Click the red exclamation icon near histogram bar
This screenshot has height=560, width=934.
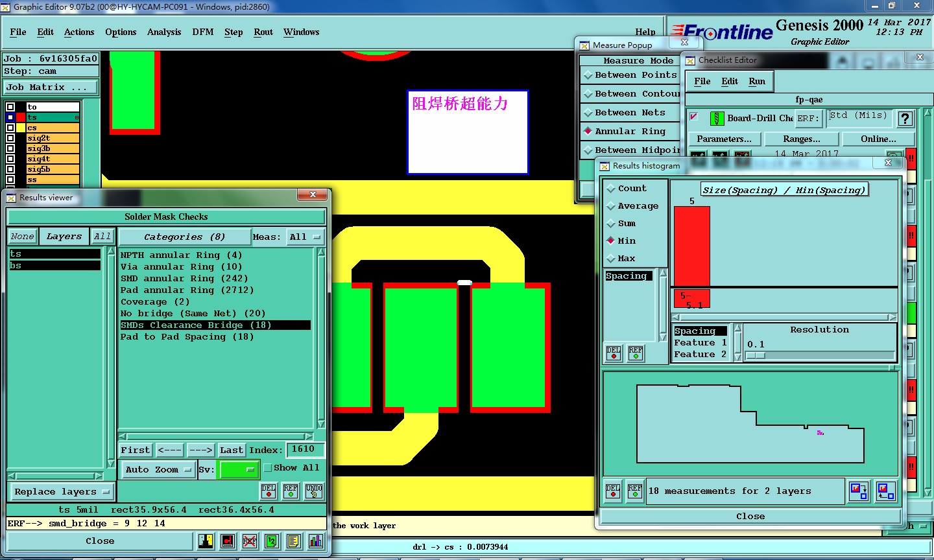tap(911, 235)
